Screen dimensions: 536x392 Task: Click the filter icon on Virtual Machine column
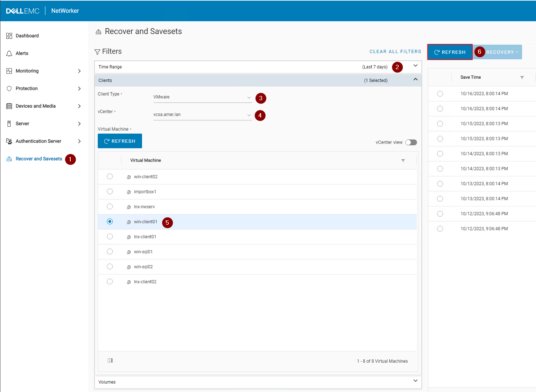click(403, 160)
